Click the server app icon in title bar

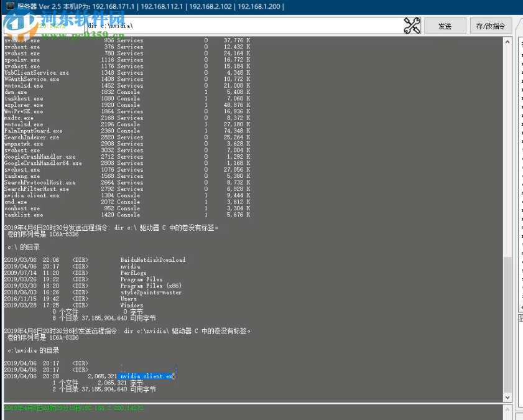pyautogui.click(x=11, y=6)
